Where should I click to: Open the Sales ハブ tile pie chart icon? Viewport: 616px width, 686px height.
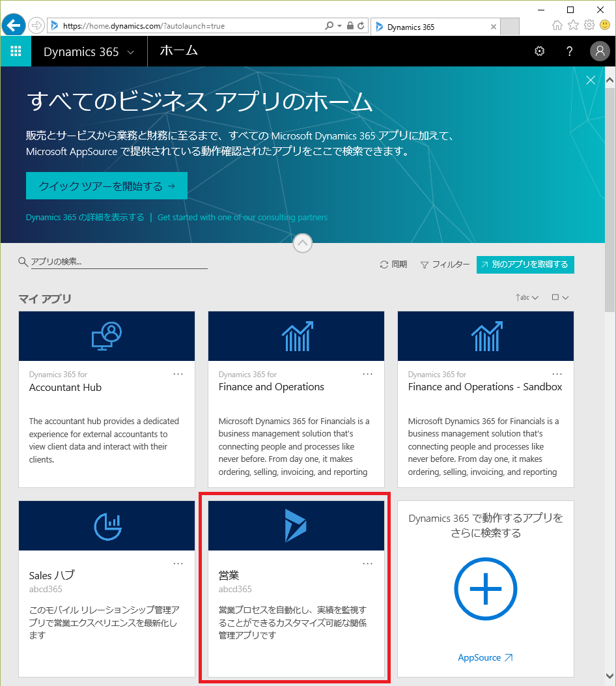click(107, 526)
